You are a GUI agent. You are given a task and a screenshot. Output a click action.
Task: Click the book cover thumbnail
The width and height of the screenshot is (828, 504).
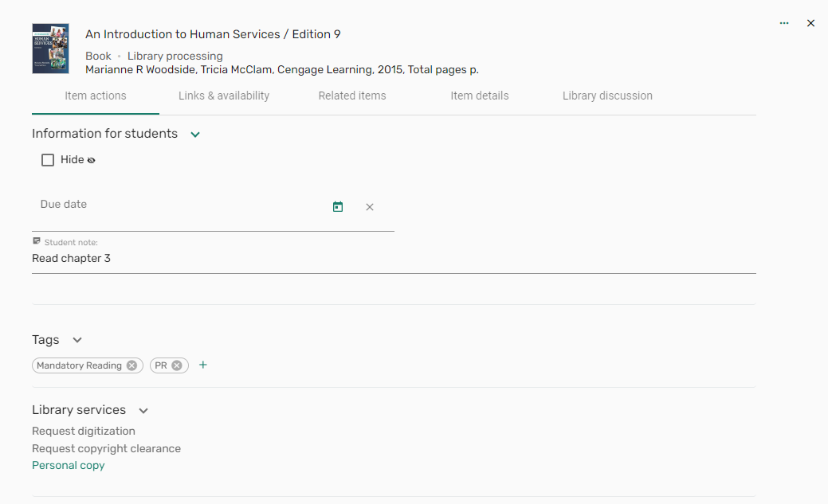point(50,49)
